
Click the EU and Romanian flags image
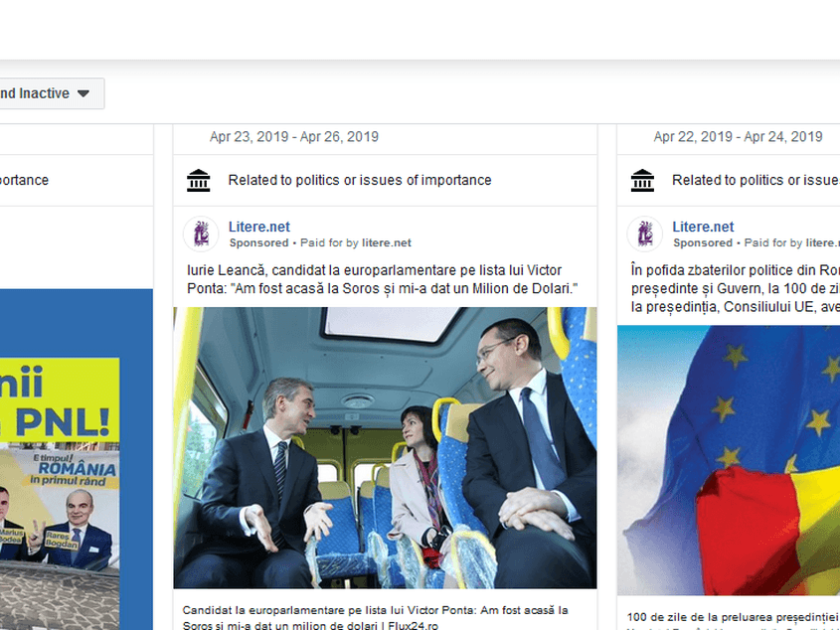729,460
